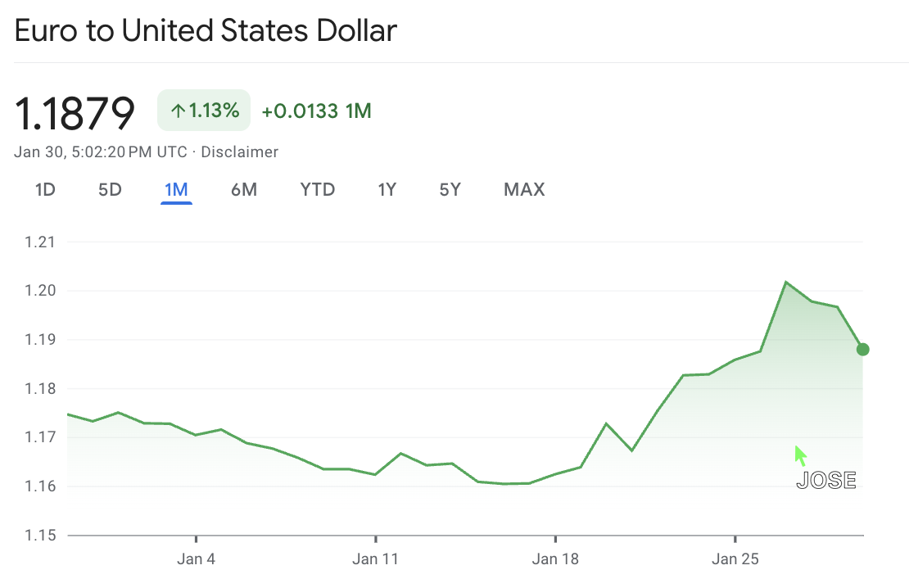Click the Jan 18 axis label
Viewport: 909px width, 588px height.
(555, 560)
